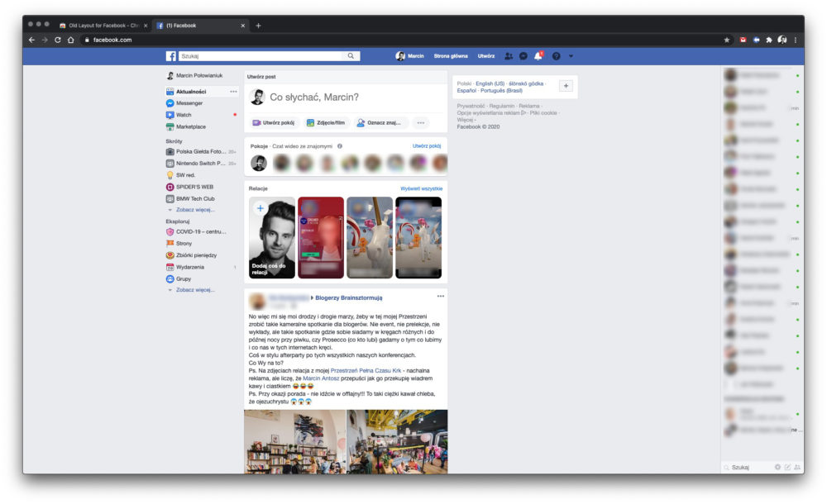Image resolution: width=827 pixels, height=504 pixels.
Task: Click Wyświetl wszystkie in Relacje
Action: [x=422, y=188]
